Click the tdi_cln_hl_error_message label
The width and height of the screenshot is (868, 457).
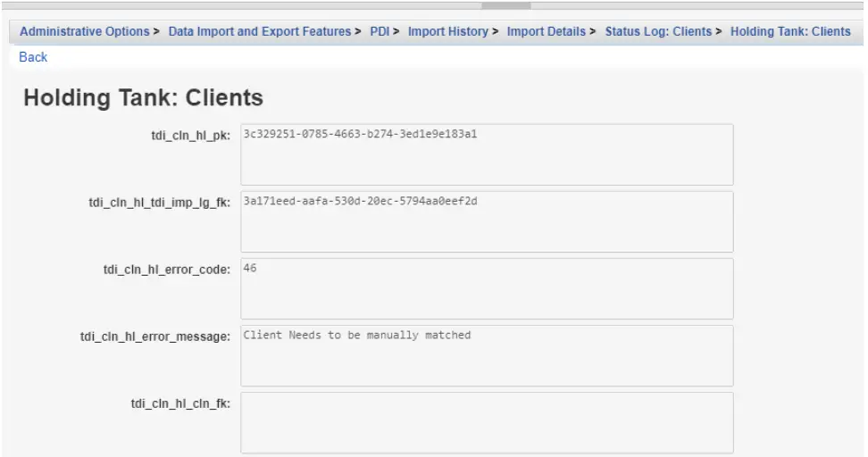155,337
